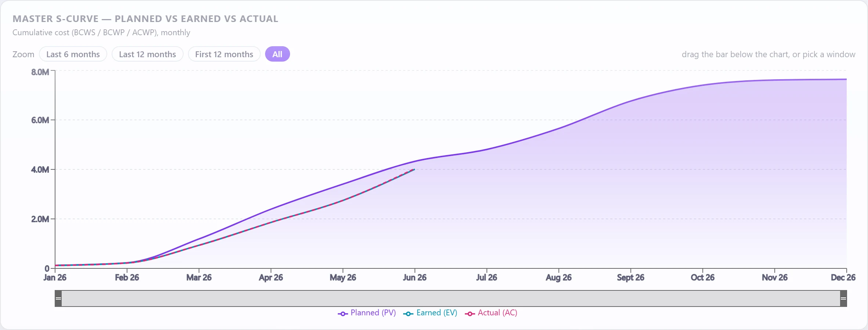Click the Actual (AC) pink legend marker icon

tap(470, 314)
